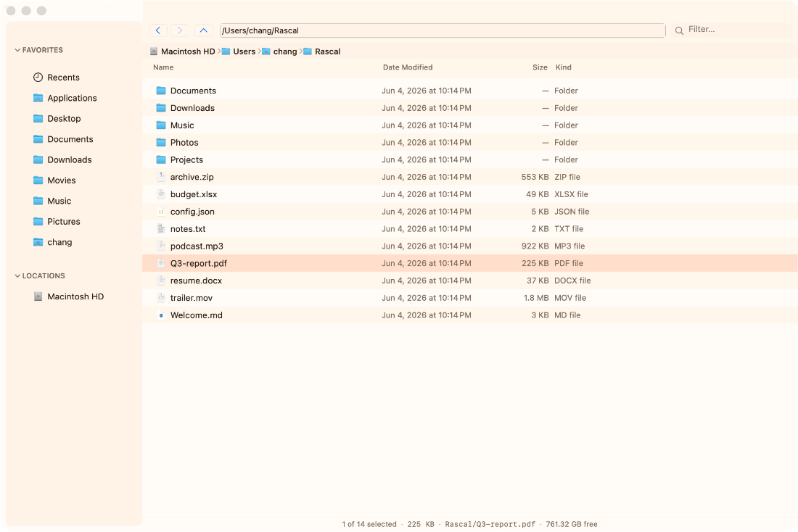The image size is (798, 532).
Task: Click the Desktop folder icon in sidebar
Action: 38,119
